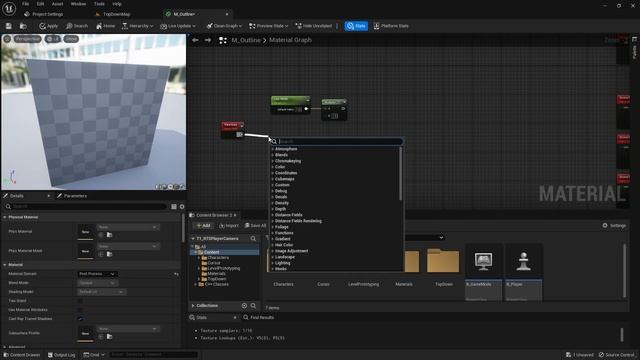Click Import in Content Browser
This screenshot has height=360, width=640.
click(x=229, y=225)
